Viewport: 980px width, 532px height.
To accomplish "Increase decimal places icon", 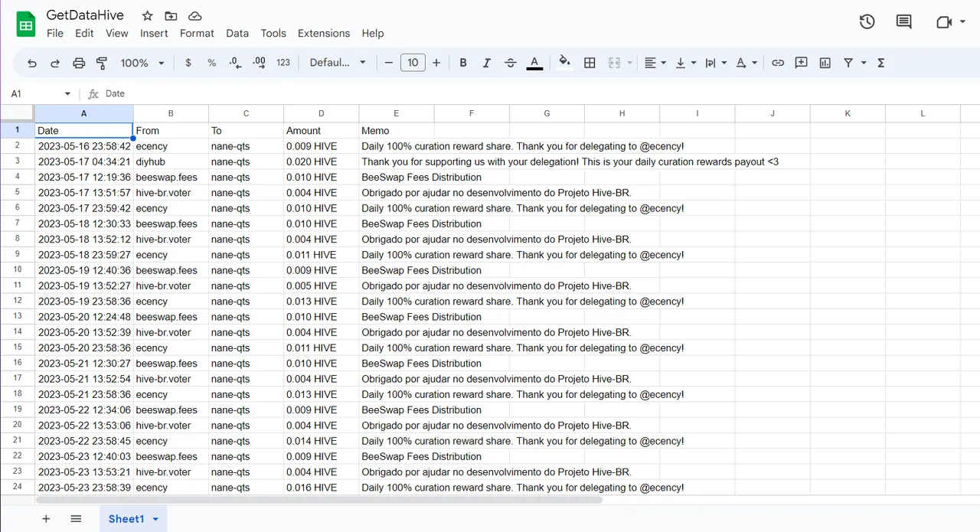I will pos(259,63).
